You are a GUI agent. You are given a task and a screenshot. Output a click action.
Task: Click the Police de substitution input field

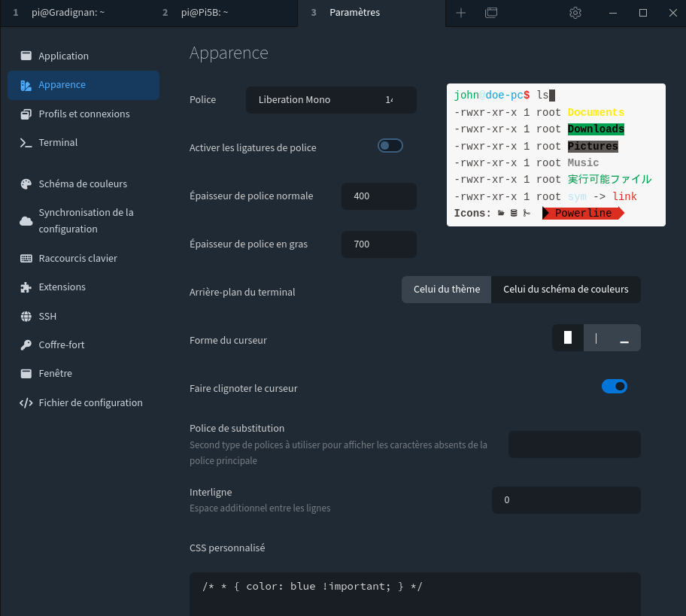pyautogui.click(x=574, y=445)
